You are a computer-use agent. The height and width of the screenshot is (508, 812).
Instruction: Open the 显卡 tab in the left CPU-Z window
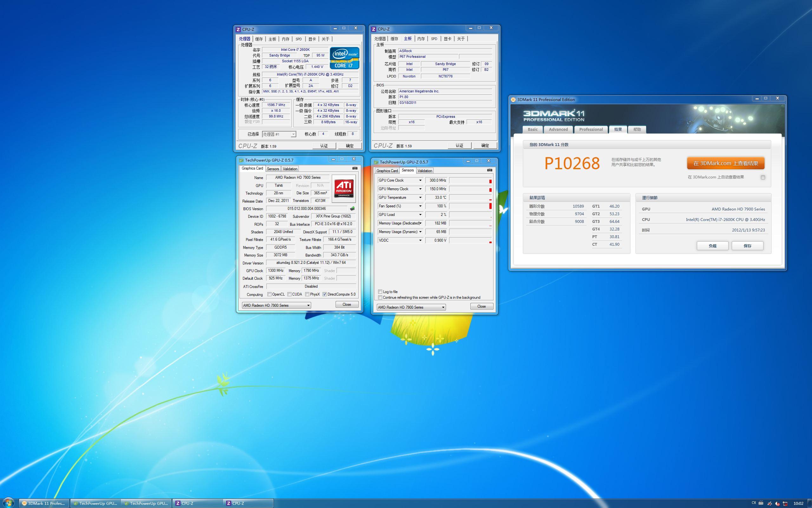[312, 39]
